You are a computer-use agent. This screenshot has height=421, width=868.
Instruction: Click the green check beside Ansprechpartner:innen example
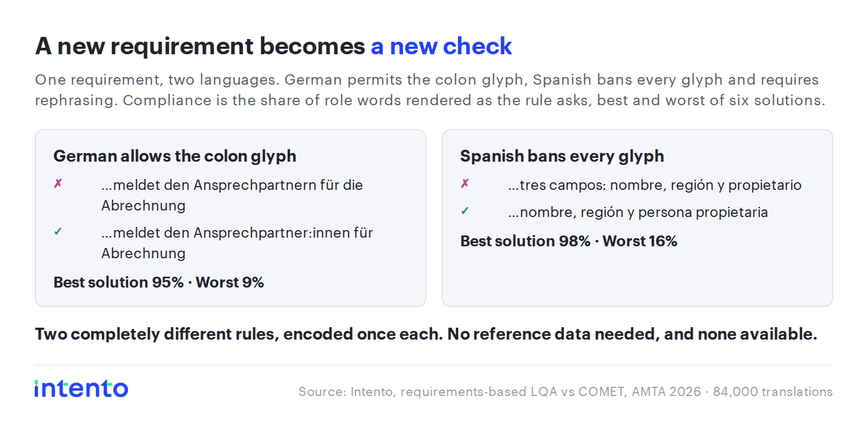point(58,232)
